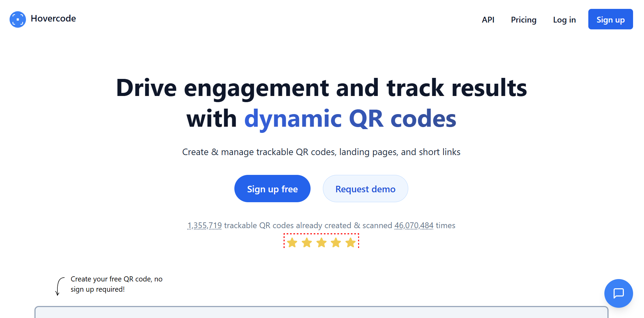Click the Hovercode brand name
This screenshot has height=318, width=644.
click(x=53, y=18)
